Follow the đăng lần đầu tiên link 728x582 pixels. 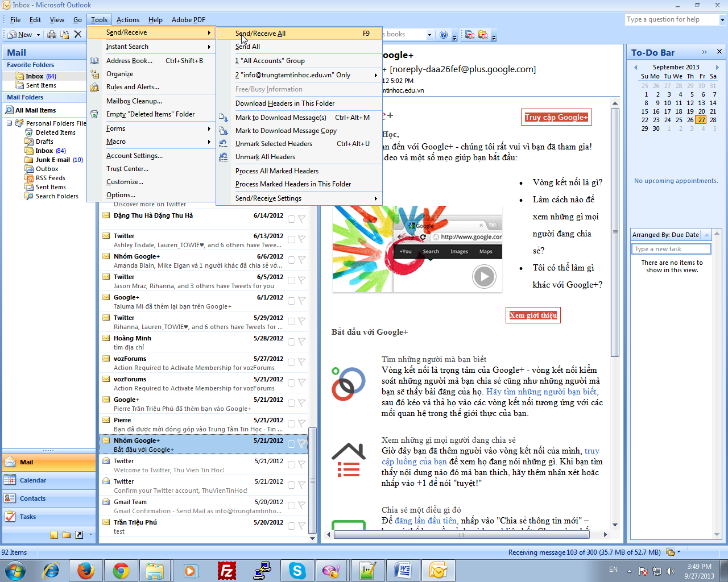[426, 521]
